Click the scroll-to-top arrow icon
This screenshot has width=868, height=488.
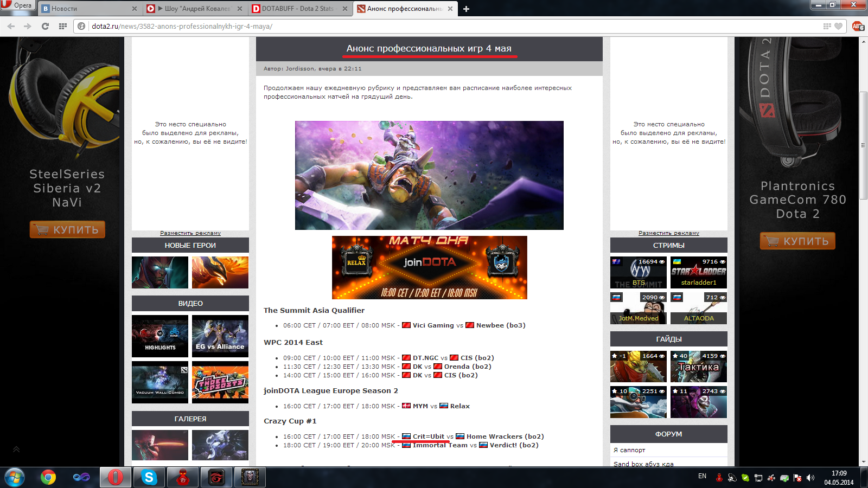click(x=16, y=449)
